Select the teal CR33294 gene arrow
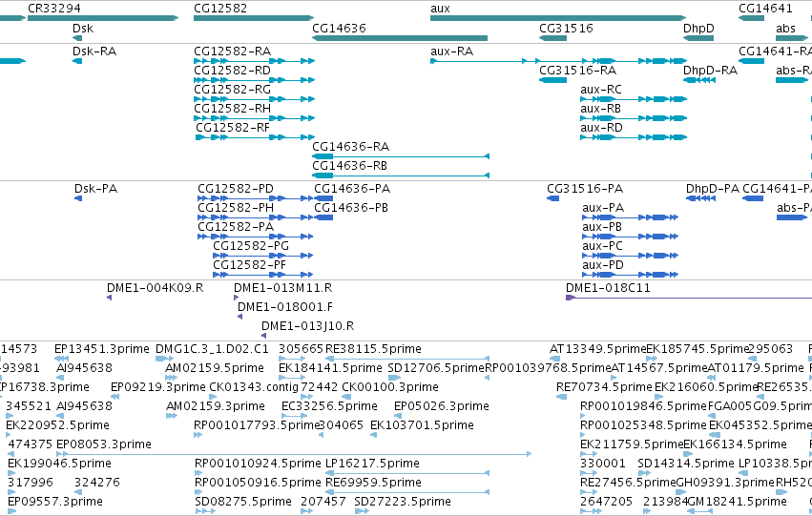Screen dimensions: 812x516 (103, 18)
